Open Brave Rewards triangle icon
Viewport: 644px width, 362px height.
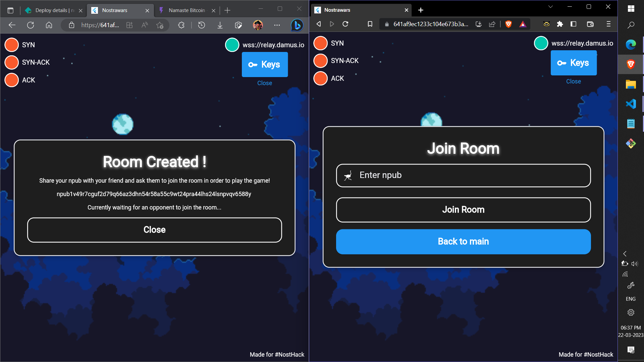pos(523,24)
